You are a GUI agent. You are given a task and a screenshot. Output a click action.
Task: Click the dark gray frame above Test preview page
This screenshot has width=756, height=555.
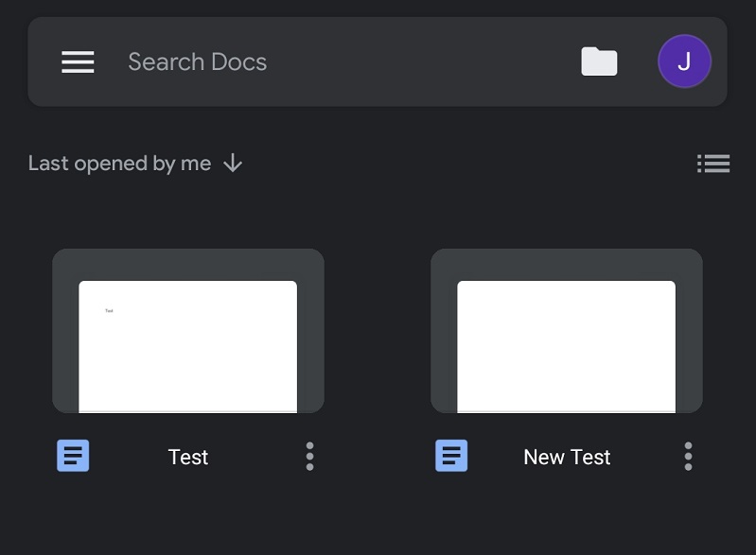point(187,265)
